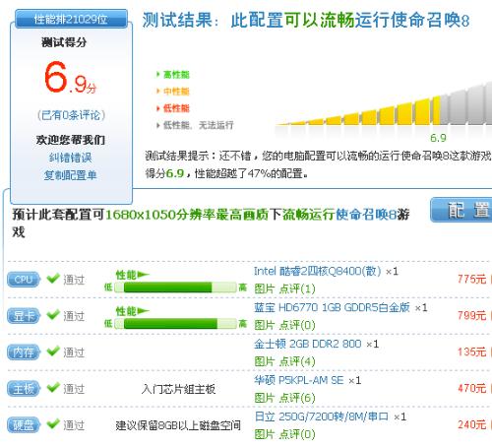View 图片 for the 日立 hard disk
This screenshot has height=448, width=492.
[x=265, y=435]
